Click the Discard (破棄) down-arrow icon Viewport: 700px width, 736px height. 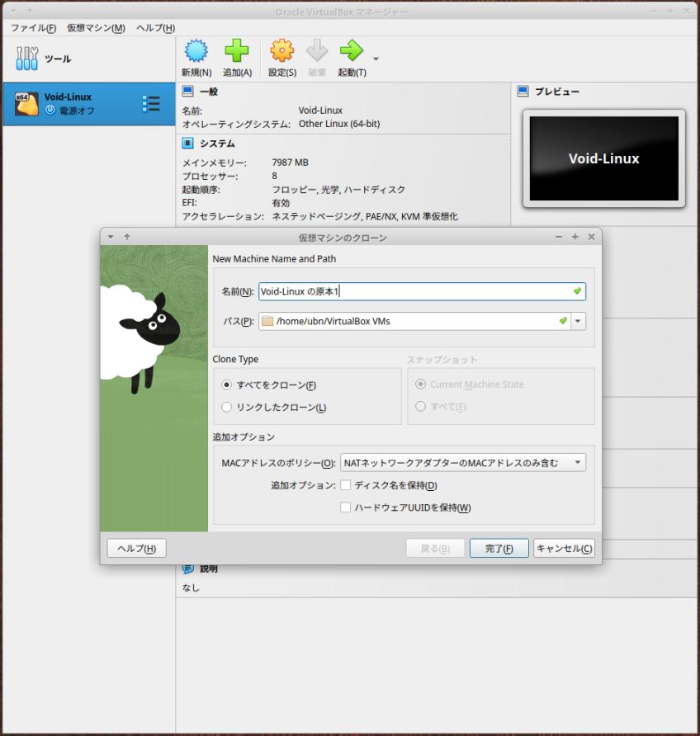tap(317, 50)
